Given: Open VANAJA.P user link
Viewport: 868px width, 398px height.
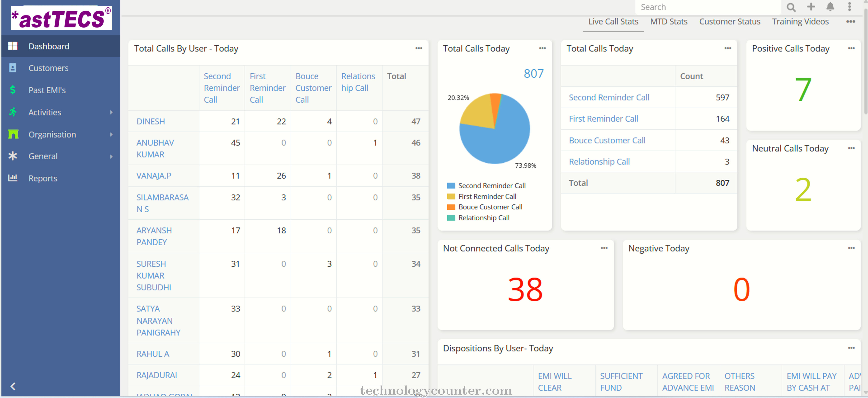Looking at the screenshot, I should 154,176.
